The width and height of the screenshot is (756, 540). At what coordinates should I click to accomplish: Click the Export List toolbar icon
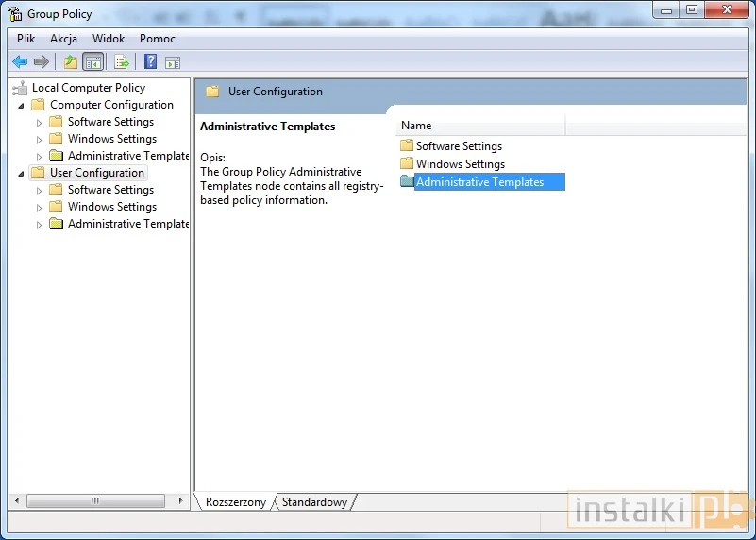(x=121, y=62)
